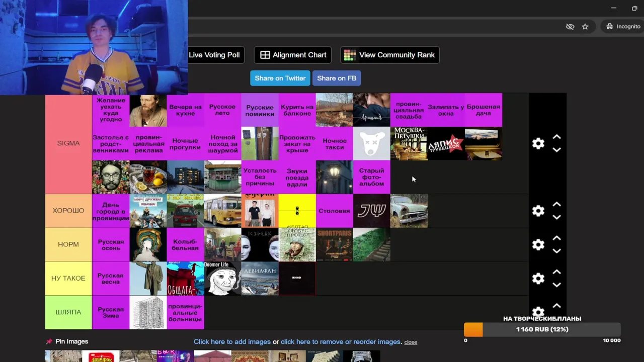Select the Doomer Life meme tile

point(222,278)
